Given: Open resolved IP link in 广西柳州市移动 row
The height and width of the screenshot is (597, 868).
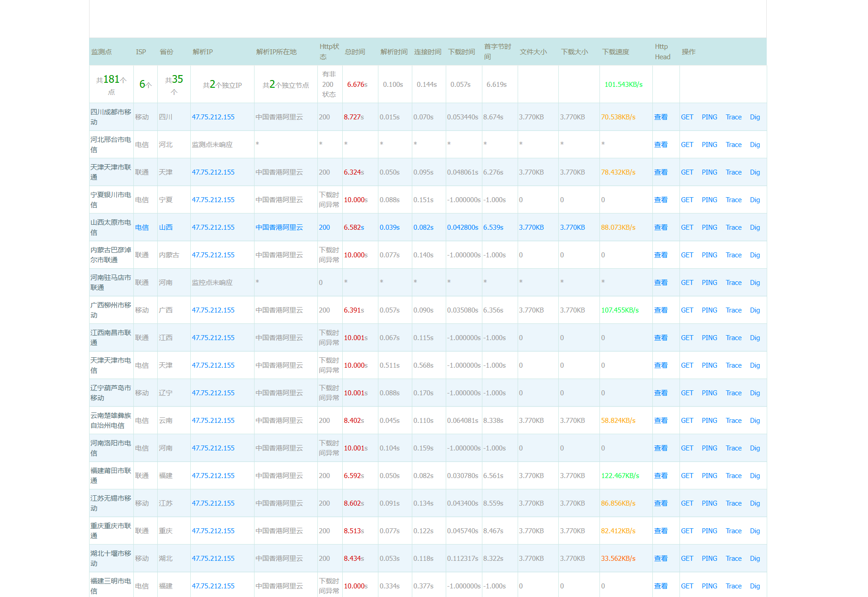Looking at the screenshot, I should pos(213,310).
